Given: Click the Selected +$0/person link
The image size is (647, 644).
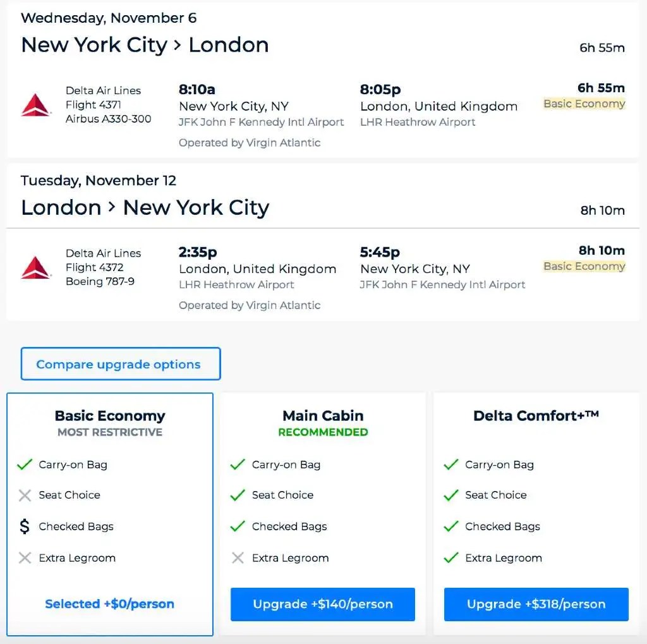Looking at the screenshot, I should point(109,604).
